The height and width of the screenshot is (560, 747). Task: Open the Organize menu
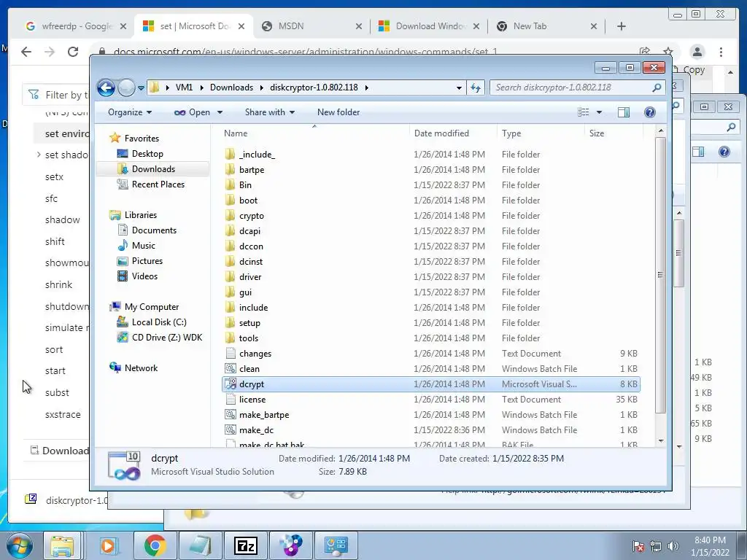(130, 112)
